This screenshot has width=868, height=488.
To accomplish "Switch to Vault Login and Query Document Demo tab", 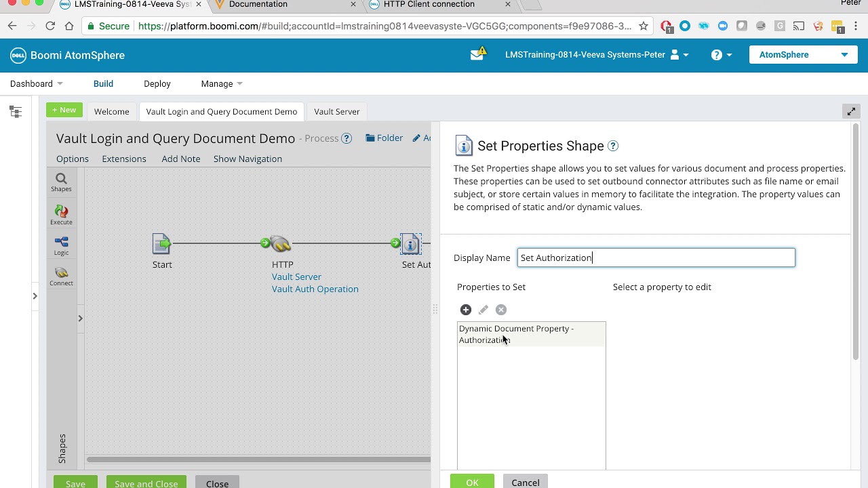I will point(222,111).
